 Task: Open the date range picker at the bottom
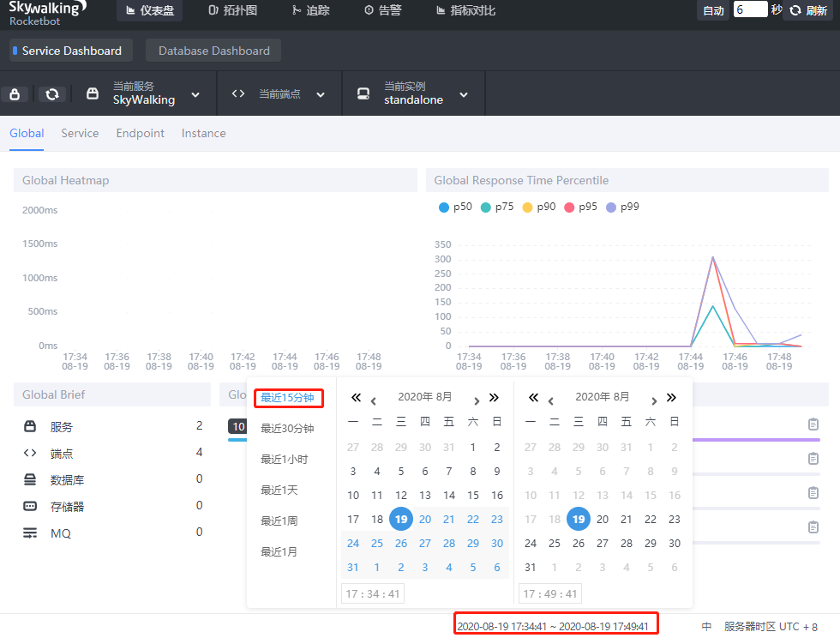(553, 626)
